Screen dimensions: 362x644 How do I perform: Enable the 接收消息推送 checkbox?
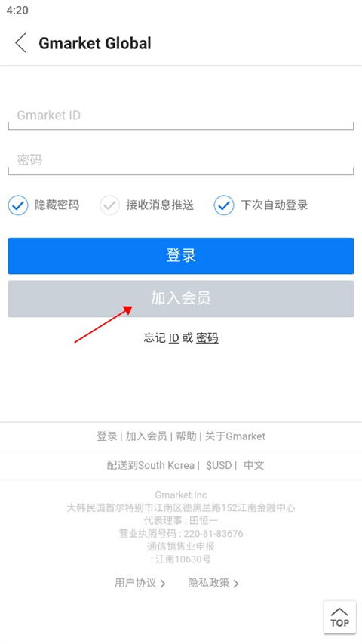(x=109, y=205)
